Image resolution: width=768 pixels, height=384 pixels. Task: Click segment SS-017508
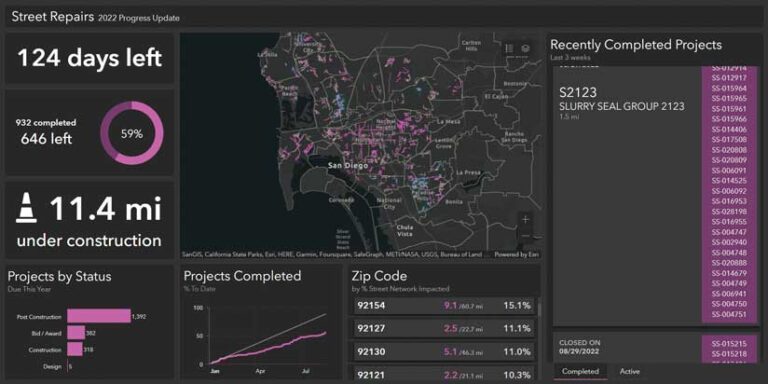point(729,140)
